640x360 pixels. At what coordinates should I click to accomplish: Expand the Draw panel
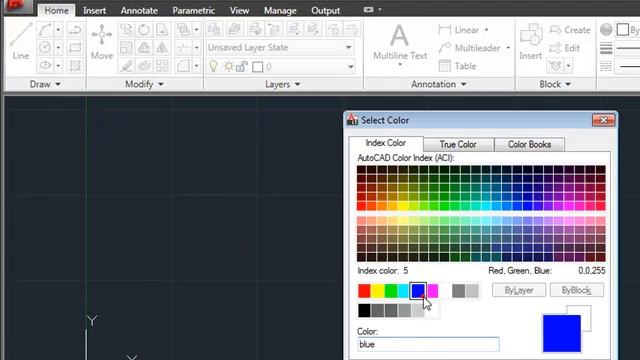pos(45,84)
